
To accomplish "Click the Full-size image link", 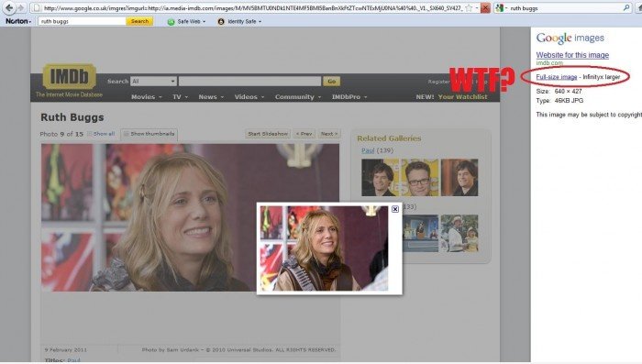I will click(x=557, y=77).
